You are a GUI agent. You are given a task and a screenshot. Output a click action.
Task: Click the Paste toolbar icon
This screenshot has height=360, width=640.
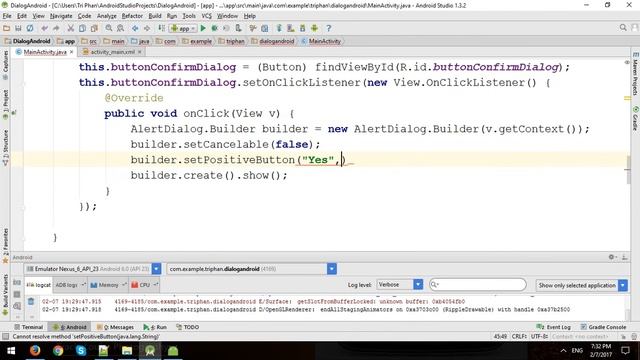point(94,28)
